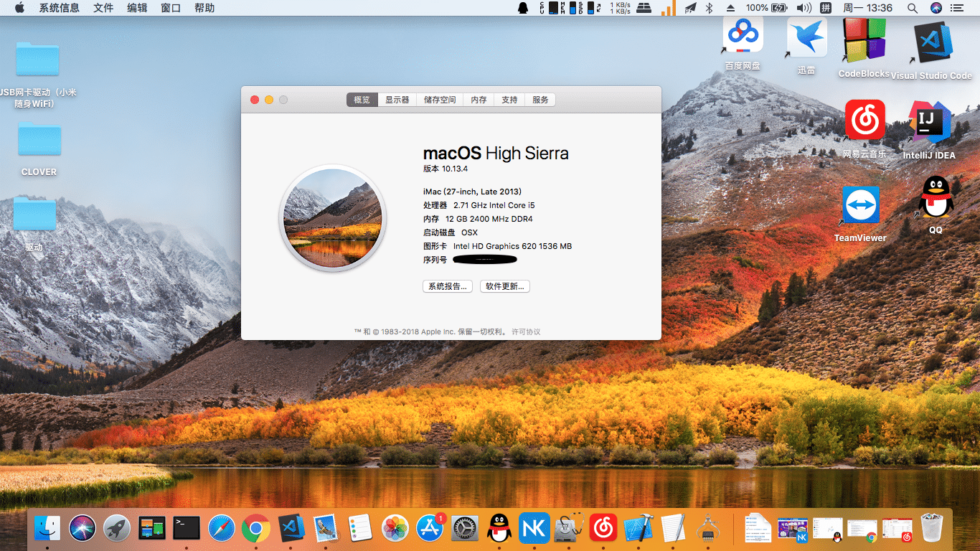
Task: Switch to the 服务 tab
Action: point(540,100)
